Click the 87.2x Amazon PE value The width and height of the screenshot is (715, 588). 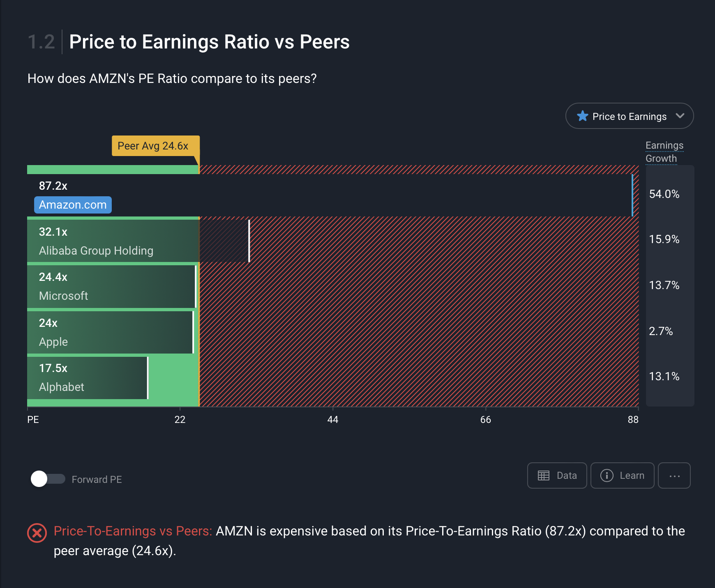coord(53,186)
